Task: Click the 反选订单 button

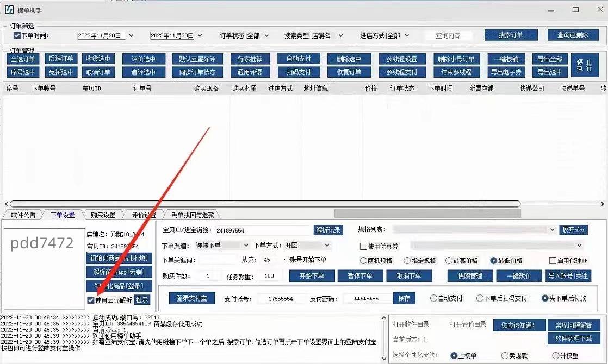Action: pos(61,59)
